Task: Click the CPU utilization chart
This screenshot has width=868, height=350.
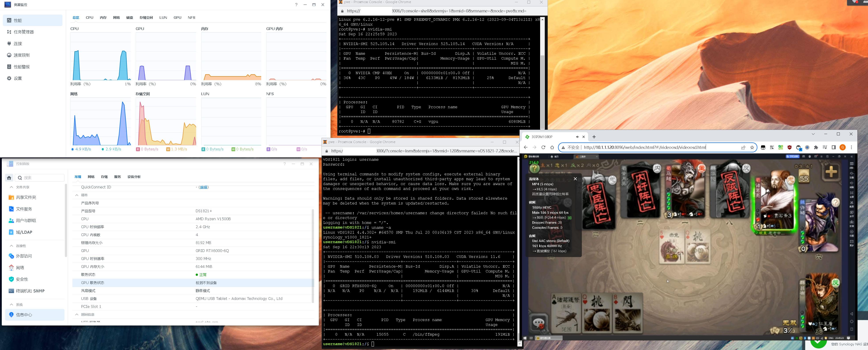Action: (100, 57)
